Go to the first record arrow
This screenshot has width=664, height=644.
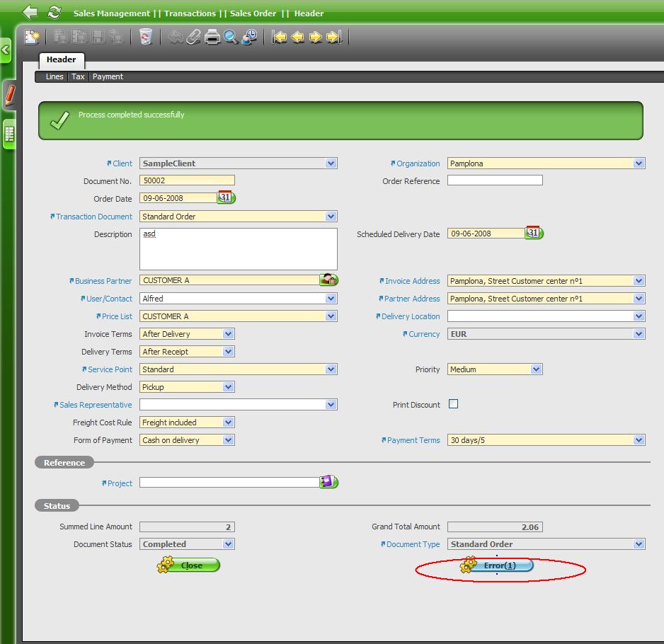tap(280, 37)
